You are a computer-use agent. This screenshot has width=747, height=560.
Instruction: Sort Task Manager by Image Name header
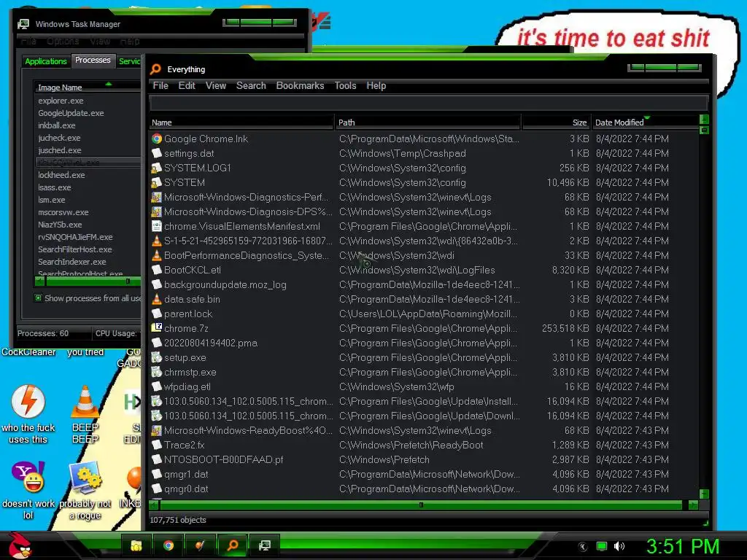point(88,87)
